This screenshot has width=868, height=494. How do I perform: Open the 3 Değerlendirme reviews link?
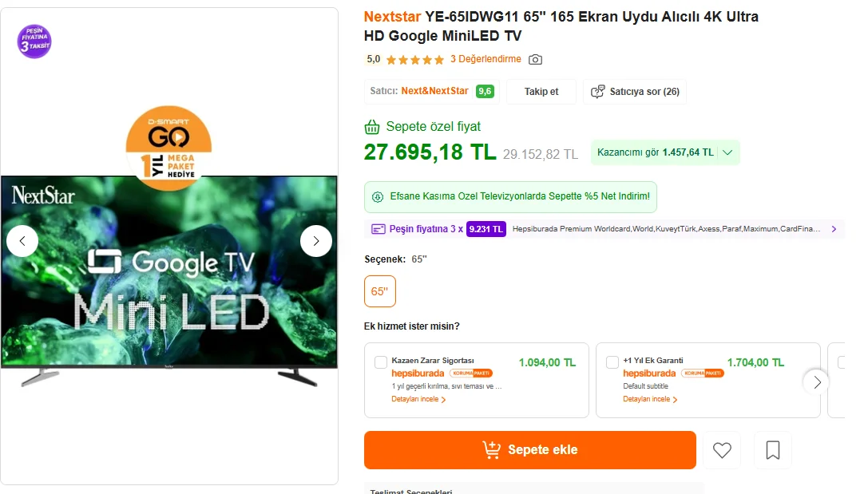tap(486, 59)
